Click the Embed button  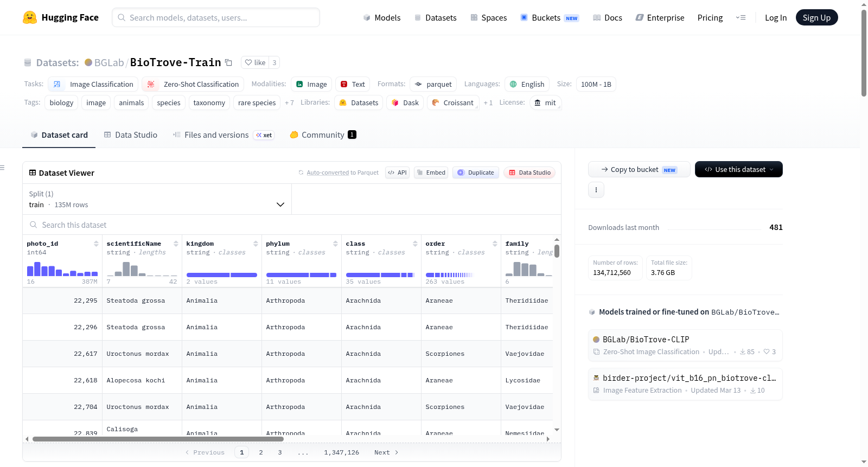431,172
